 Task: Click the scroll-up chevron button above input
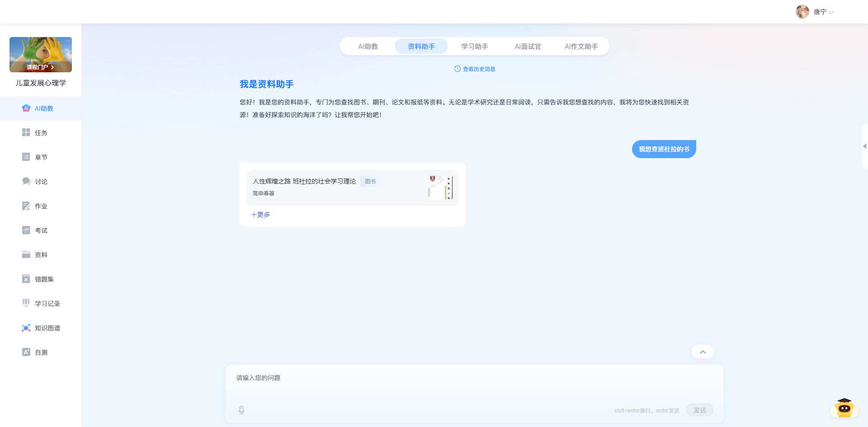[703, 352]
